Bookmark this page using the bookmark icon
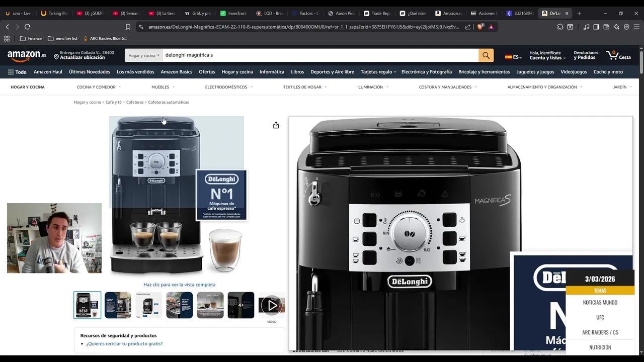644x362 pixels. tap(128, 27)
